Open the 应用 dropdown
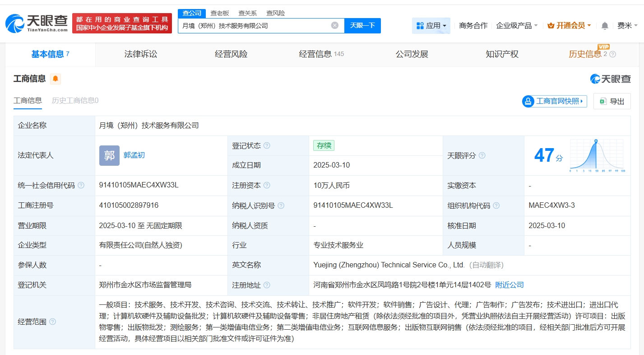This screenshot has height=355, width=644. pos(430,26)
